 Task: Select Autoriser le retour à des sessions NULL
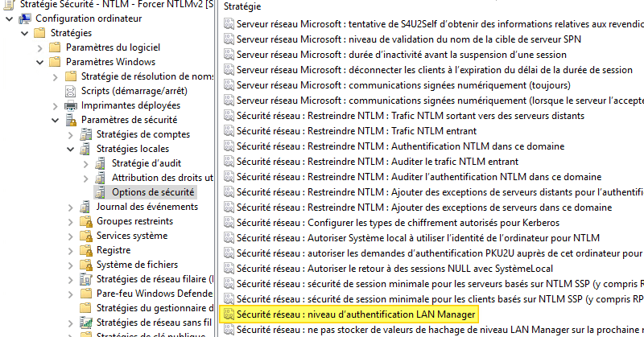coord(394,269)
